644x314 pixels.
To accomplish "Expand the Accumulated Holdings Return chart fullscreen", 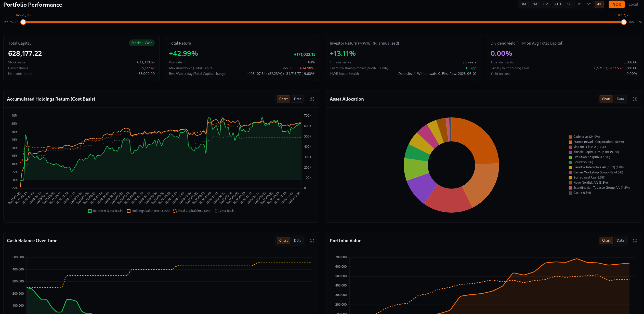I will [x=312, y=99].
